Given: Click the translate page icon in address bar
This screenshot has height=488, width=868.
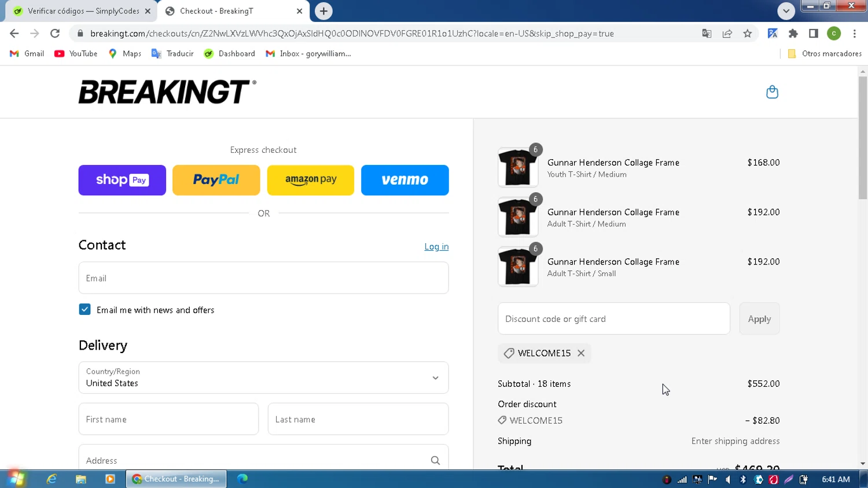Looking at the screenshot, I should click(x=707, y=34).
